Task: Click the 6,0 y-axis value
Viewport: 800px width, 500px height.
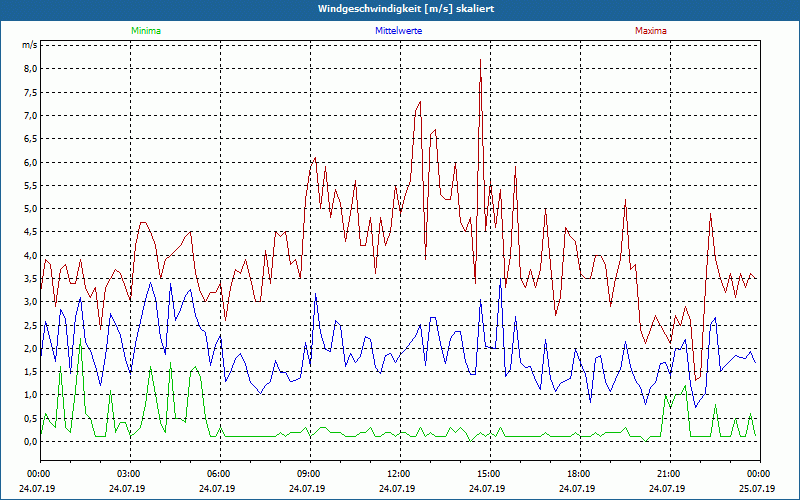Action: pos(31,162)
